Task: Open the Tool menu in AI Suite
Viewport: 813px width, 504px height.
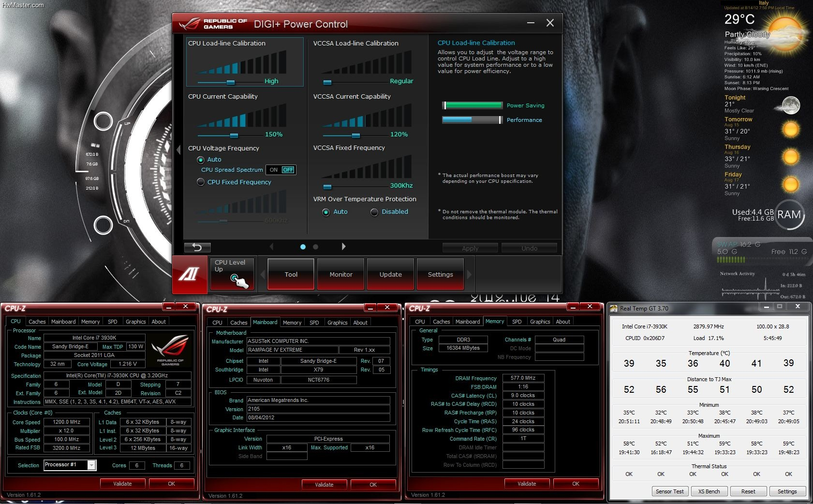Action: click(291, 274)
